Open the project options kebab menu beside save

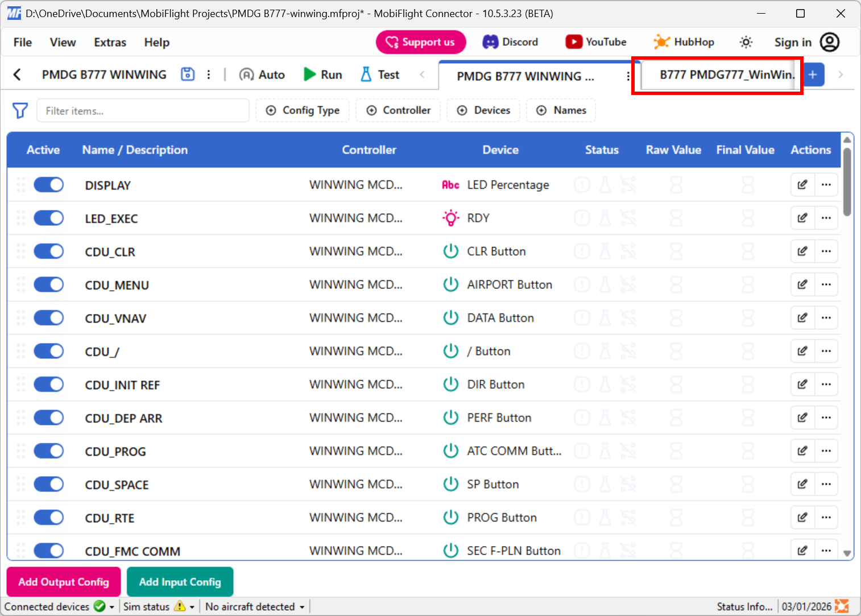[x=209, y=74]
